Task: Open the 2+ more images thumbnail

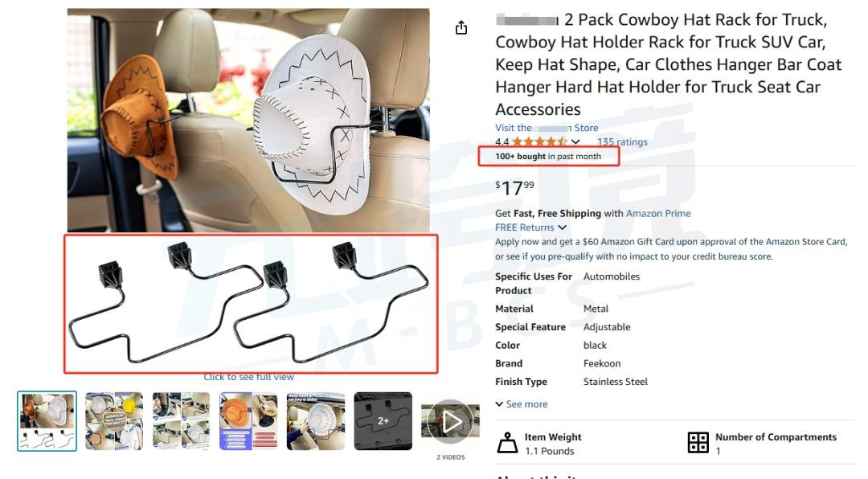Action: (x=383, y=421)
